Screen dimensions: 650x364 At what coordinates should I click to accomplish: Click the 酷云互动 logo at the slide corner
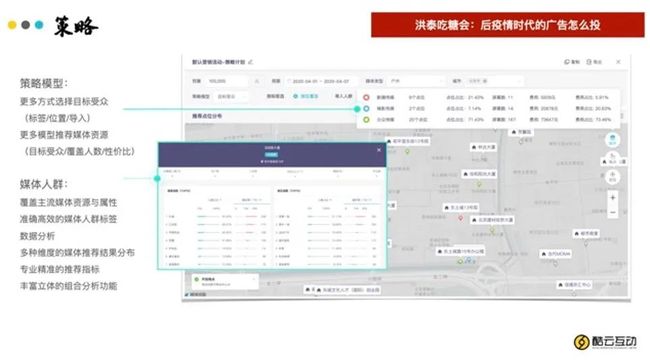click(x=605, y=342)
